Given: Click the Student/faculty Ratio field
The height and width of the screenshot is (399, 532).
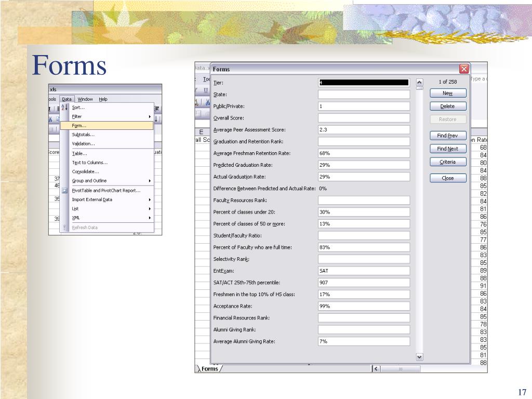Looking at the screenshot, I should [x=364, y=235].
